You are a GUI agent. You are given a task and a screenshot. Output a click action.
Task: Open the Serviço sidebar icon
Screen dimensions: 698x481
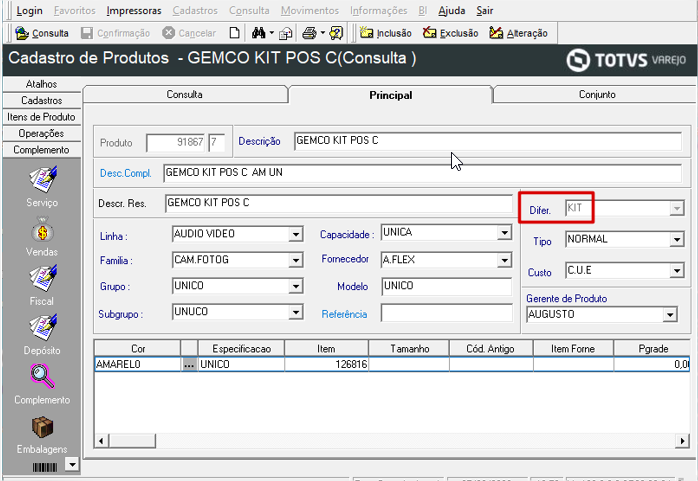[x=42, y=179]
